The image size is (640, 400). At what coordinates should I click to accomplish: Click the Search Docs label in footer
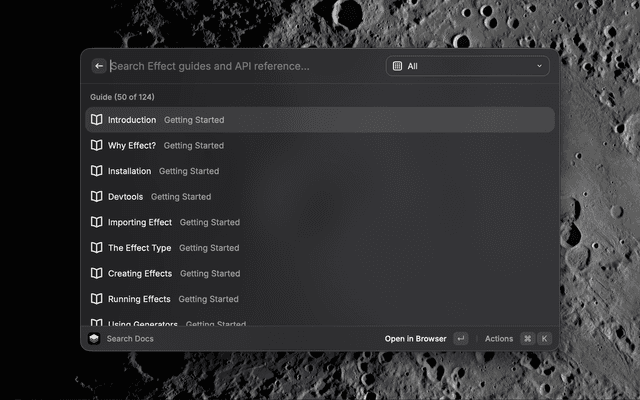pos(130,339)
